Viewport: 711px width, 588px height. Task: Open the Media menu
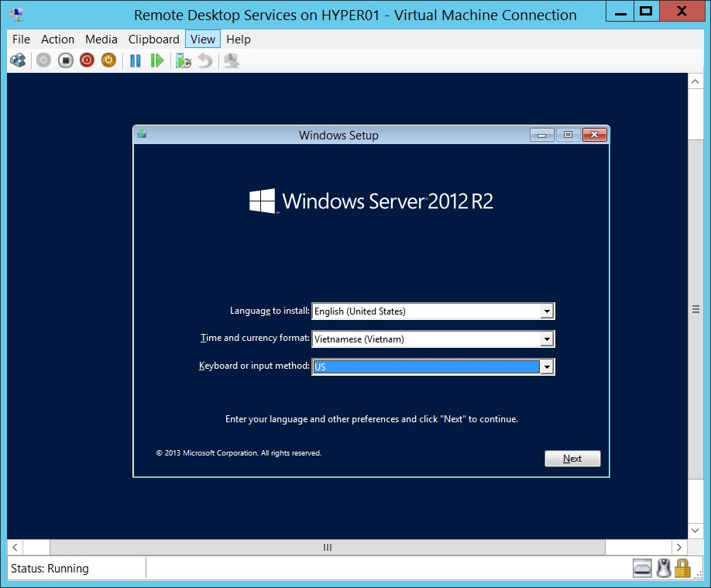(x=101, y=40)
